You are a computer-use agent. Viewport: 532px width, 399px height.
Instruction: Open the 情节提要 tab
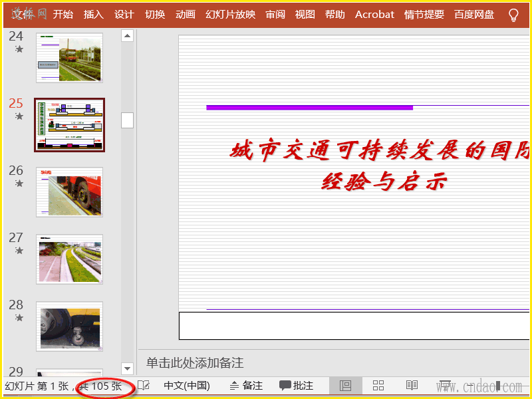click(424, 15)
